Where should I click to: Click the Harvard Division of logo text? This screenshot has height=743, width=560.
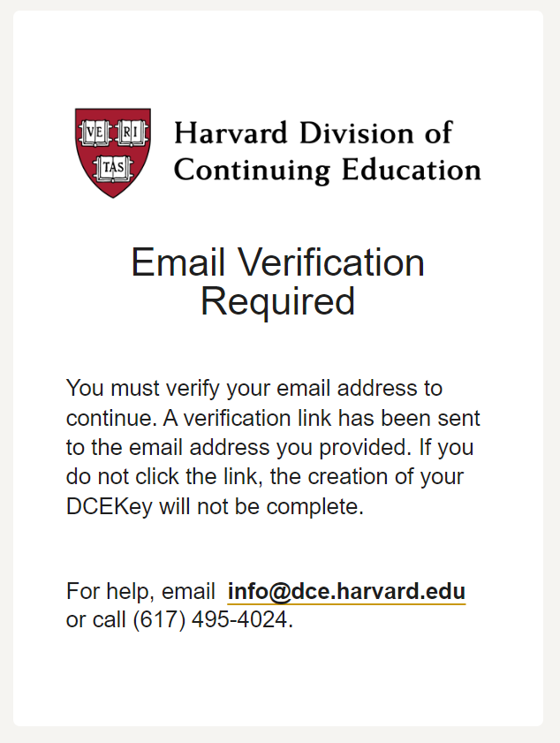point(313,133)
